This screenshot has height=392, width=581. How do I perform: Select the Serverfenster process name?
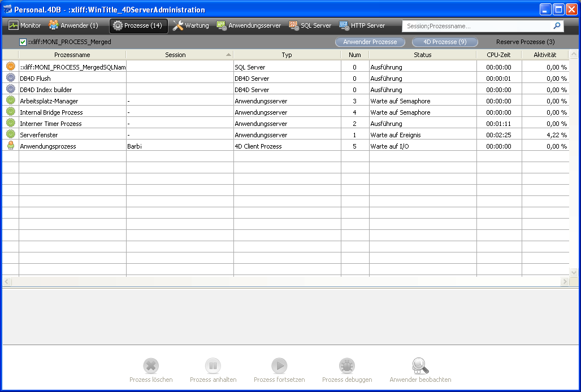39,135
